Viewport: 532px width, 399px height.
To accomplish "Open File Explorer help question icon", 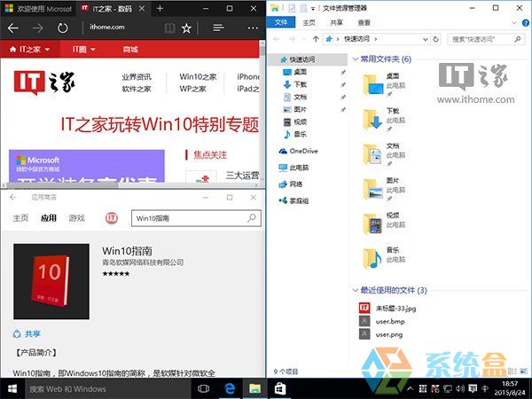I will click(526, 23).
